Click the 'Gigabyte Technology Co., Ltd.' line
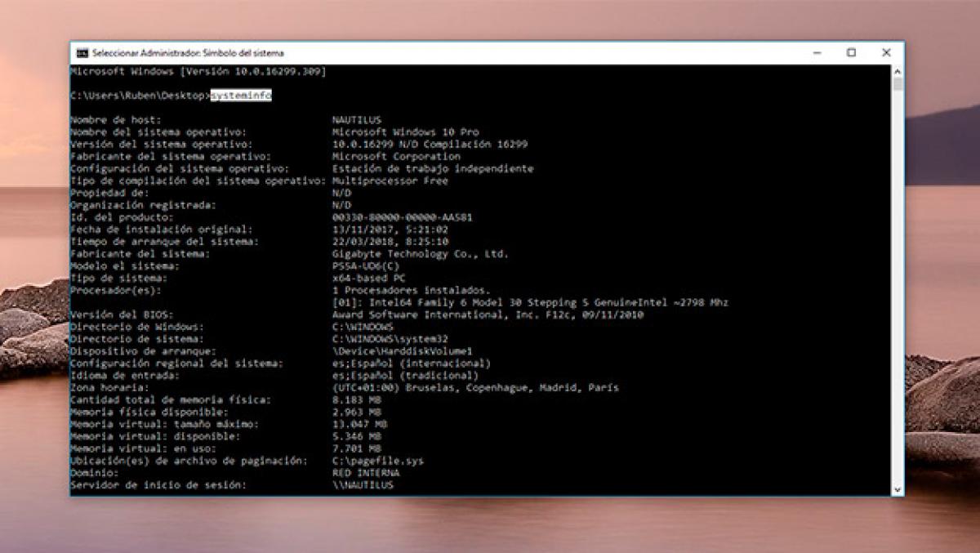 point(420,254)
